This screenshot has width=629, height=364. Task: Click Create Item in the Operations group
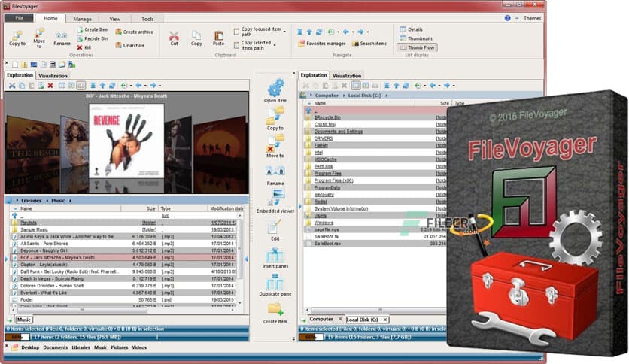click(93, 29)
